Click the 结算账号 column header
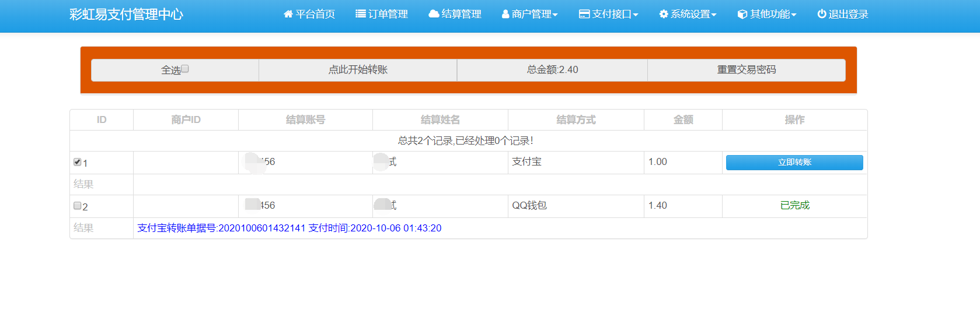The width and height of the screenshot is (980, 320). pyautogui.click(x=305, y=119)
